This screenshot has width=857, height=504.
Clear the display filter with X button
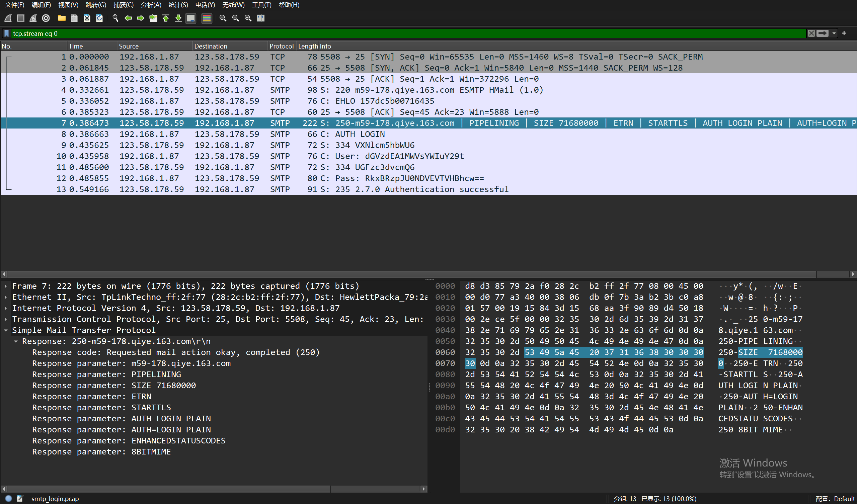(x=811, y=33)
